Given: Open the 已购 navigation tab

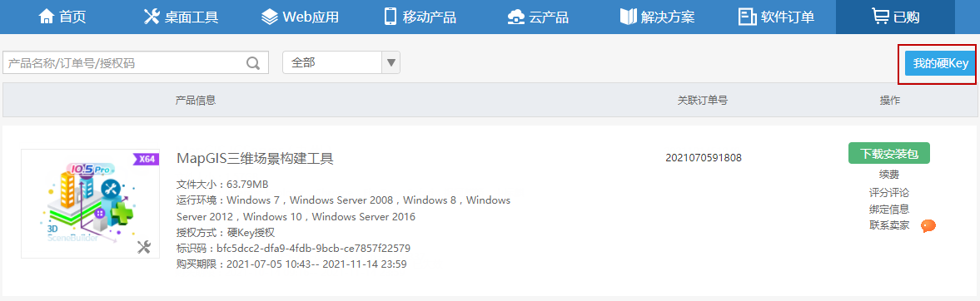Looking at the screenshot, I should (x=896, y=17).
